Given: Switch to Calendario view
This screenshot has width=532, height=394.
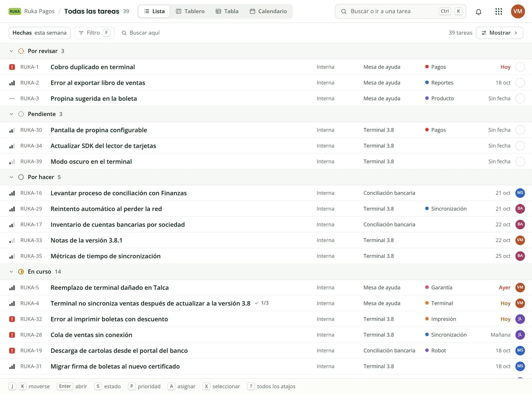Looking at the screenshot, I should coord(268,11).
